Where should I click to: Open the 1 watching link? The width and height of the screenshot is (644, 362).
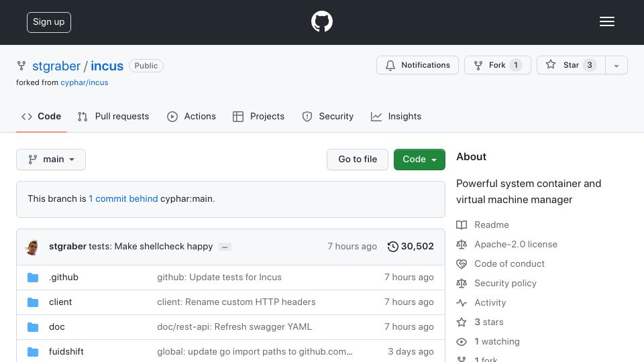(497, 341)
